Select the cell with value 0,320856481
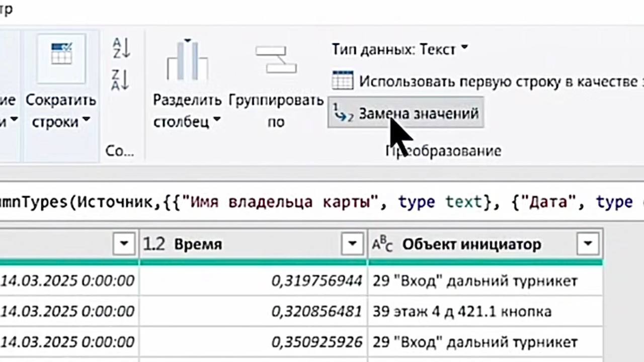 253,311
